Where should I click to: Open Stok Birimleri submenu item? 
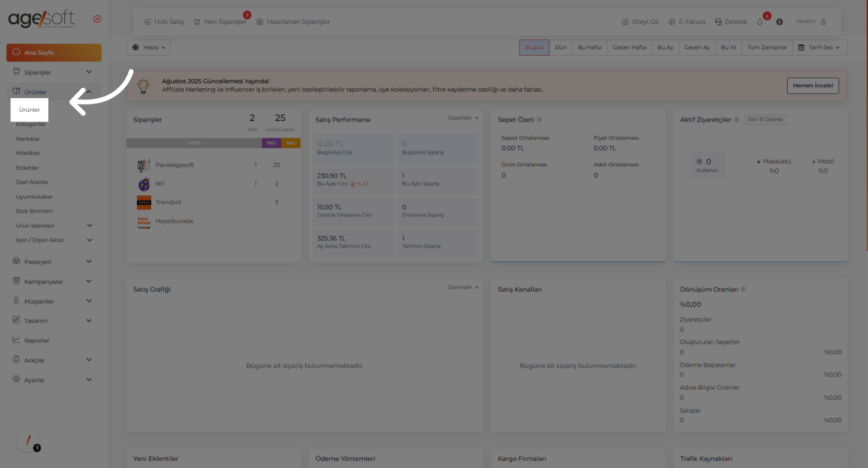[x=34, y=211]
